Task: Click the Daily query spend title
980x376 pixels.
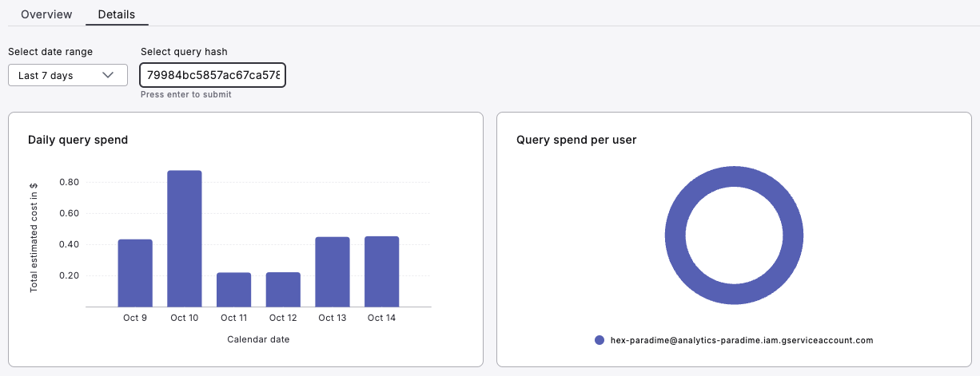Action: click(x=78, y=140)
